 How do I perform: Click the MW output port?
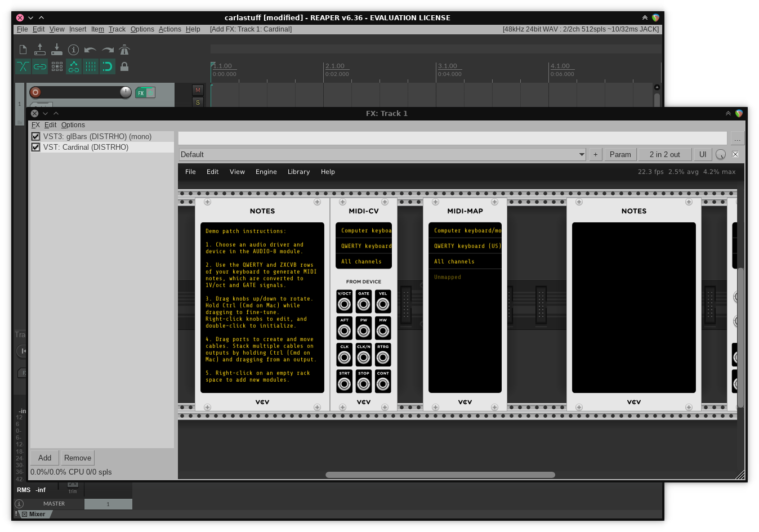383,330
